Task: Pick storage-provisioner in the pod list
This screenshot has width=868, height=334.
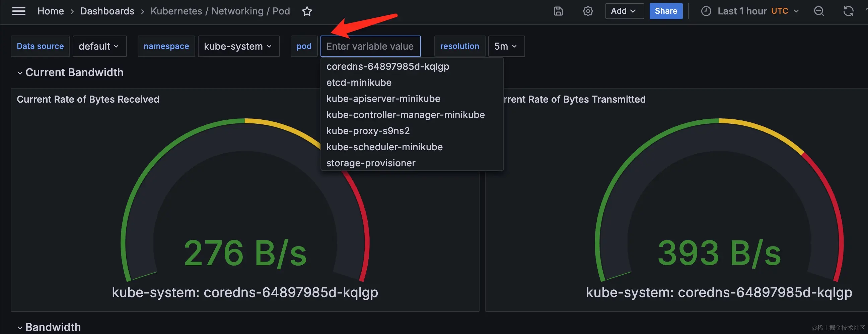Action: point(371,163)
